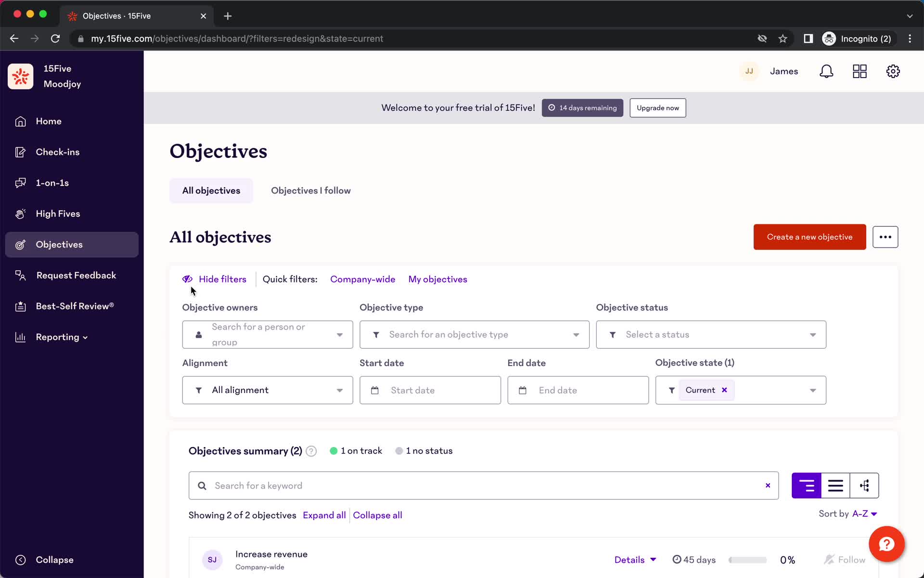Click the Create a new objective button
Image resolution: width=924 pixels, height=578 pixels.
click(809, 236)
